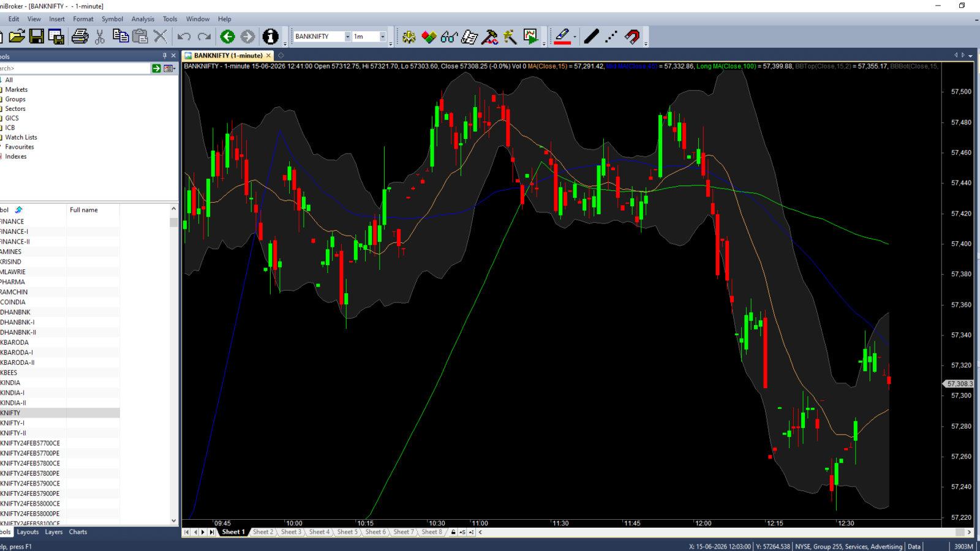The width and height of the screenshot is (980, 551).
Task: Open the symbol list view options dropdown
Action: coord(169,69)
